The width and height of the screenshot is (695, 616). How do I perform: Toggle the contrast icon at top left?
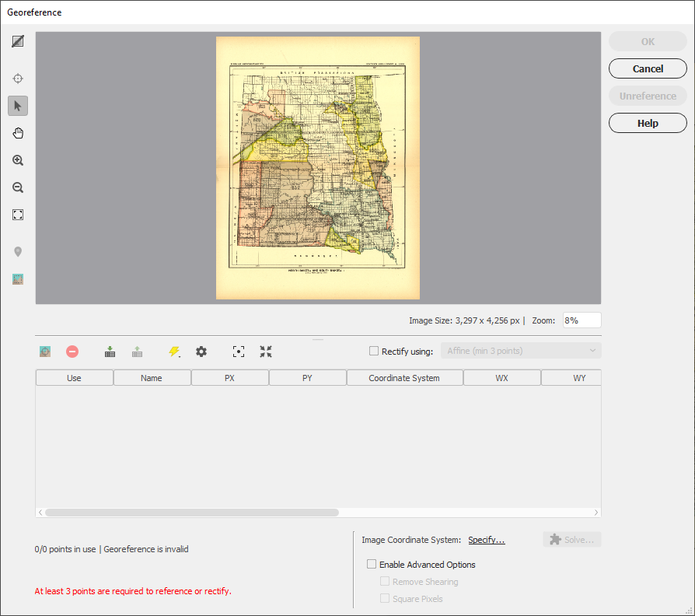18,41
